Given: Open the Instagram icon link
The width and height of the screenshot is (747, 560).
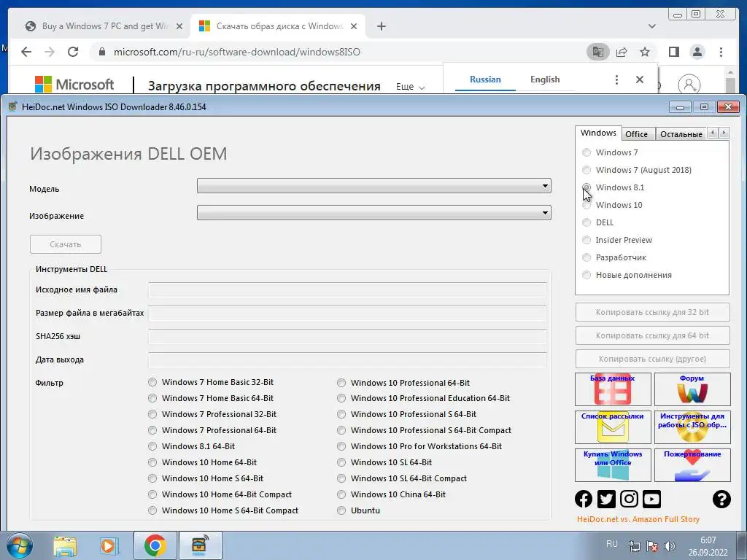Looking at the screenshot, I should point(629,499).
